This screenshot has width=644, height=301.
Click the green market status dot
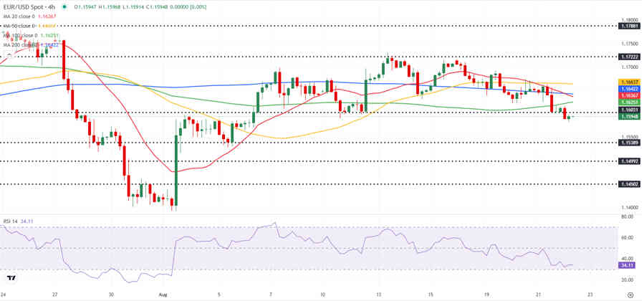tap(64, 7)
